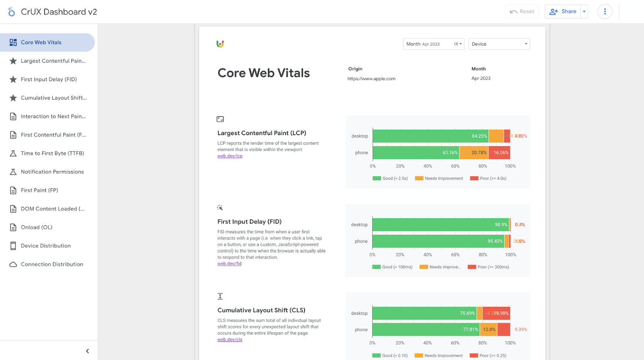This screenshot has width=644, height=360.
Task: Click FID phone good bar 95.42%
Action: pyautogui.click(x=439, y=241)
